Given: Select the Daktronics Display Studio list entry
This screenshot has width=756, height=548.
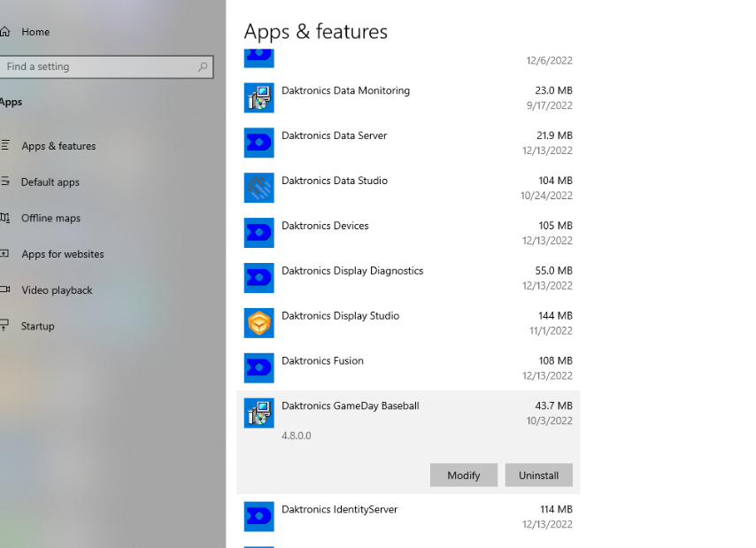Looking at the screenshot, I should click(x=407, y=323).
